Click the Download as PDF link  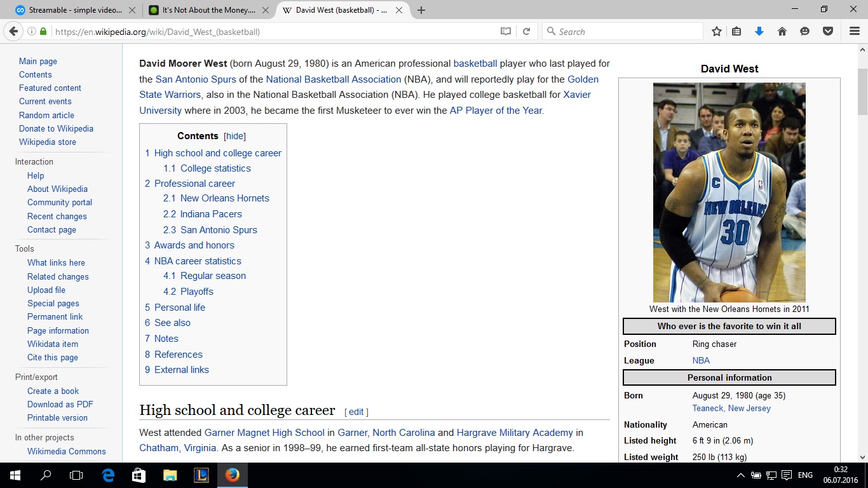[60, 404]
